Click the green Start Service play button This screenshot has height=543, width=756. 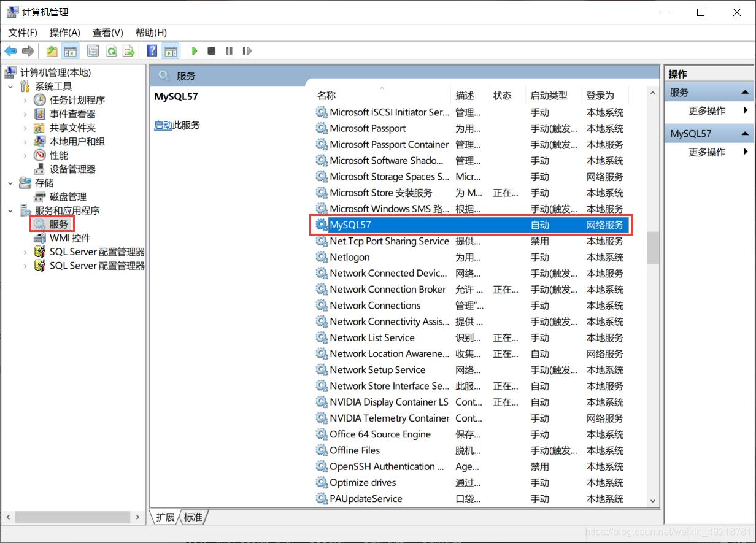[195, 51]
